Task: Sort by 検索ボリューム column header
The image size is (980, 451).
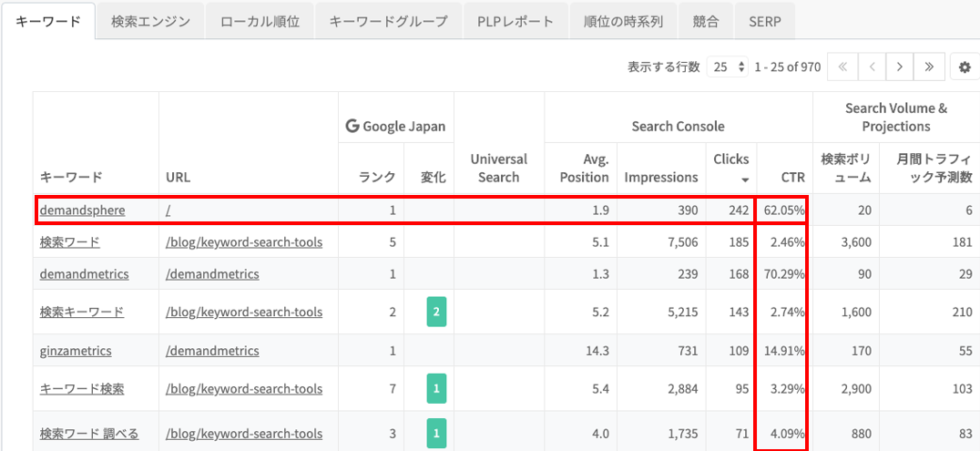Action: point(845,168)
